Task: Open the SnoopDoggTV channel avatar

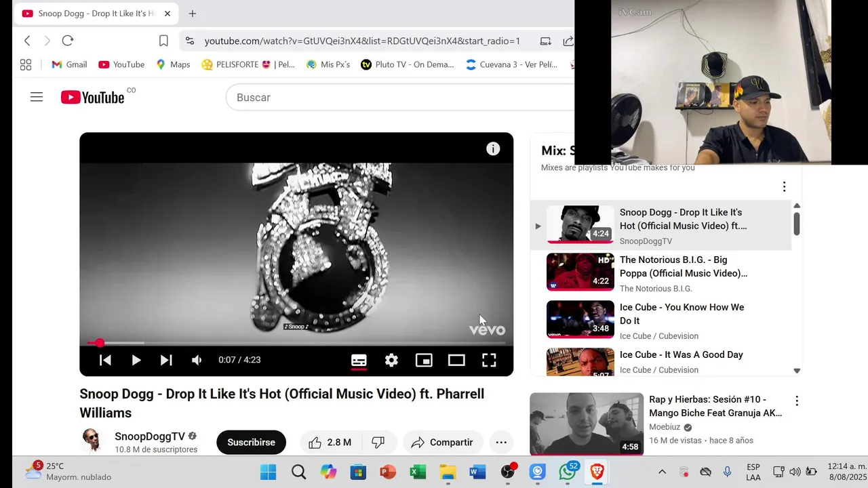Action: pyautogui.click(x=92, y=441)
